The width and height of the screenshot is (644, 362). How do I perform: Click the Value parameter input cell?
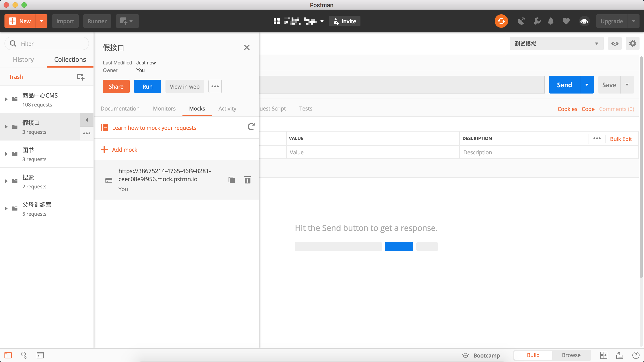tap(373, 152)
